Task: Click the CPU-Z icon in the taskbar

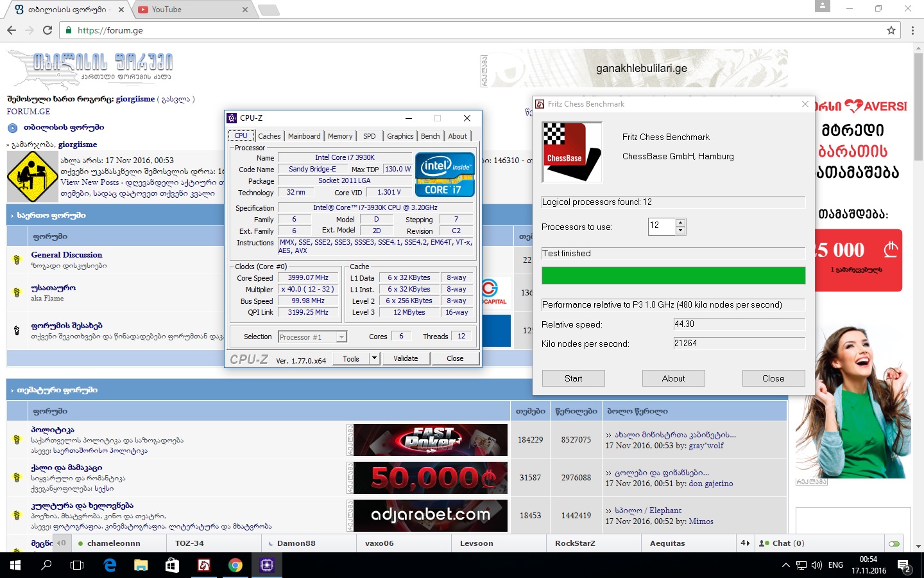Action: [267, 565]
